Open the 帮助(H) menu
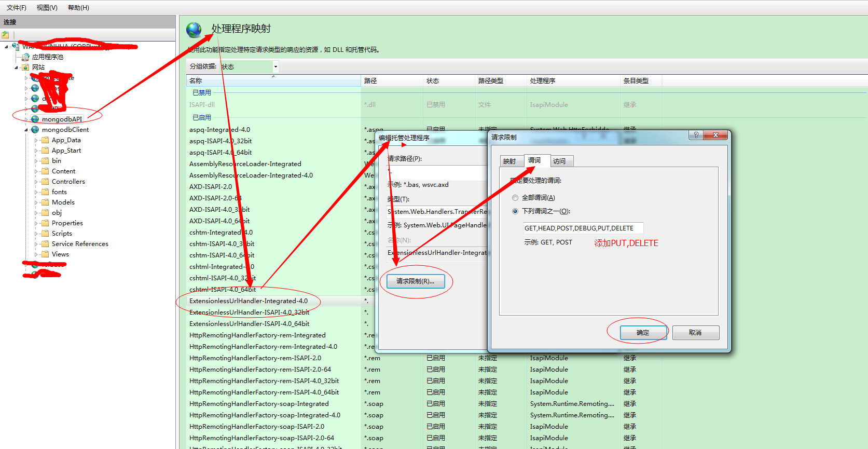Image resolution: width=868 pixels, height=449 pixels. [78, 8]
